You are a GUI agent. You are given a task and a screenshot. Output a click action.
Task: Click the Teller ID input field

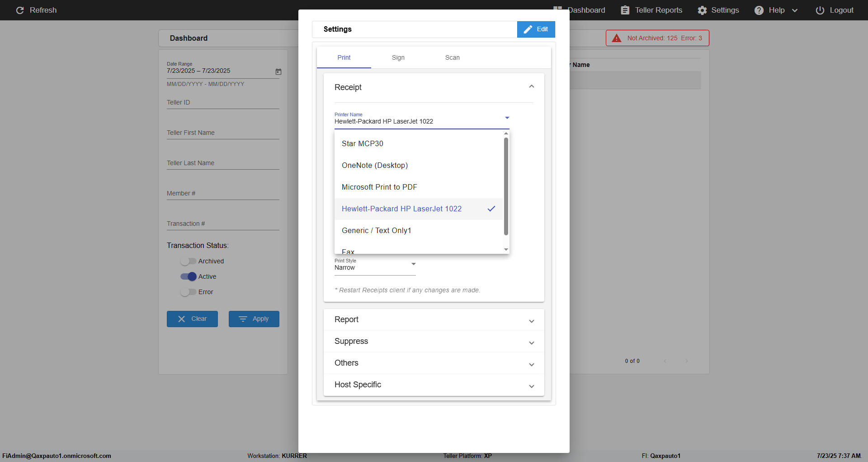223,102
